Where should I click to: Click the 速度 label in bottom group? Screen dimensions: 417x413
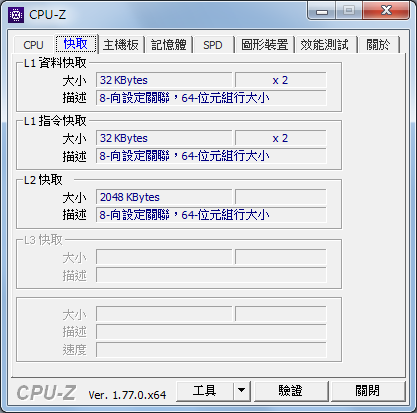[75, 350]
